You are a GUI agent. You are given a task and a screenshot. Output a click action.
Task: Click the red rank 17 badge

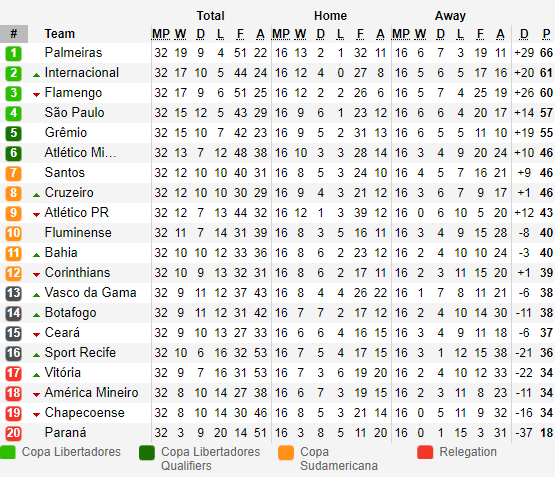tap(13, 373)
